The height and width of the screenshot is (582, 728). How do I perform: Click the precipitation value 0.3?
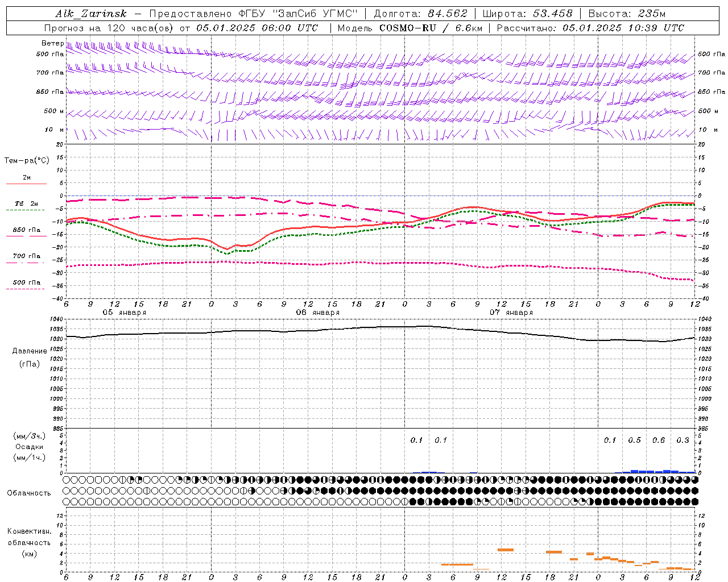click(x=682, y=440)
